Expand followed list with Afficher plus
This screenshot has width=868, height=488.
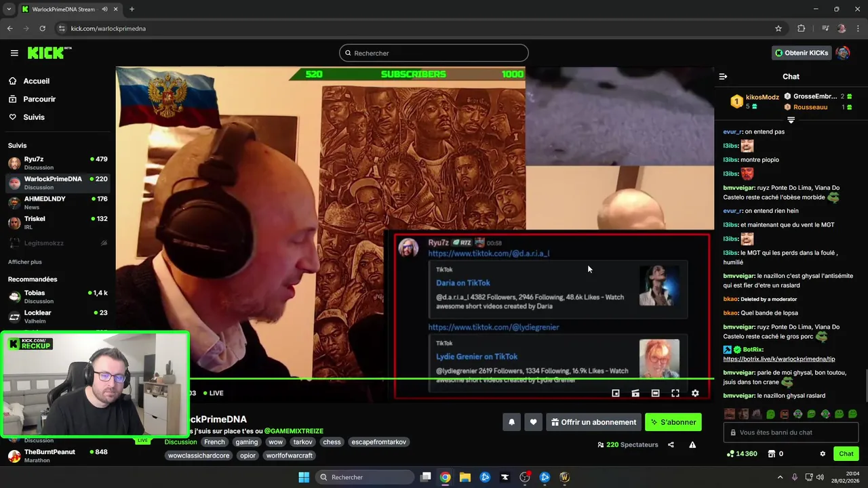[25, 262]
